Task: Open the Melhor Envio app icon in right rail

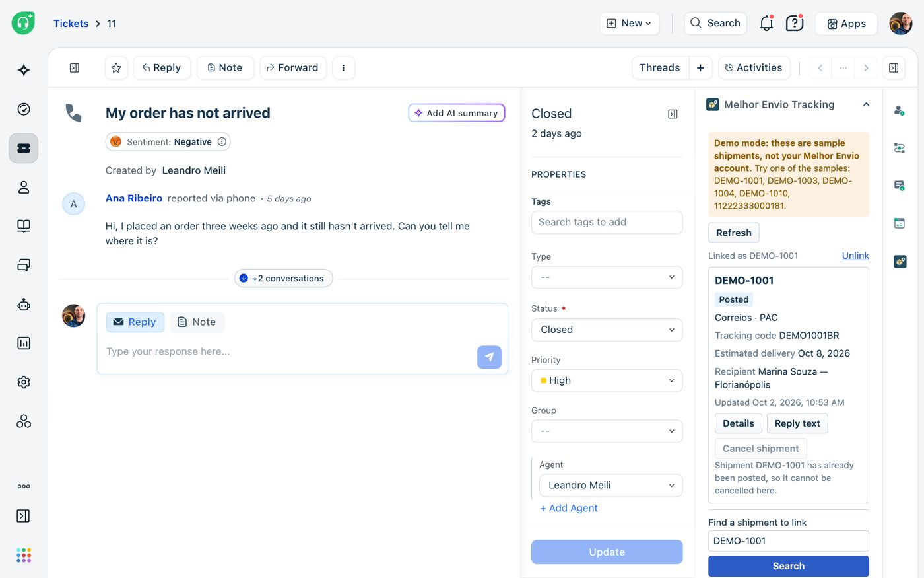Action: click(900, 262)
